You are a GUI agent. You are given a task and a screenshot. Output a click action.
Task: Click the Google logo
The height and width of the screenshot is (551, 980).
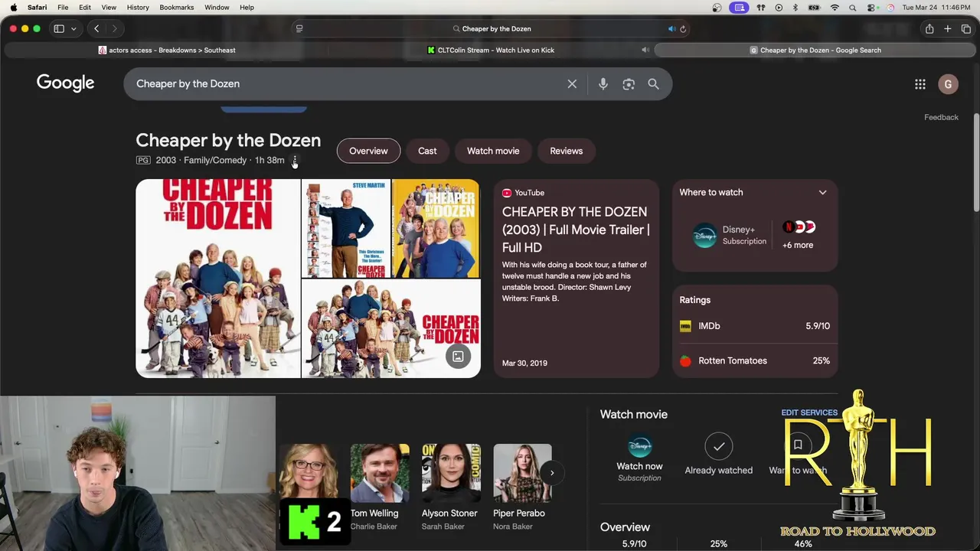tap(65, 83)
